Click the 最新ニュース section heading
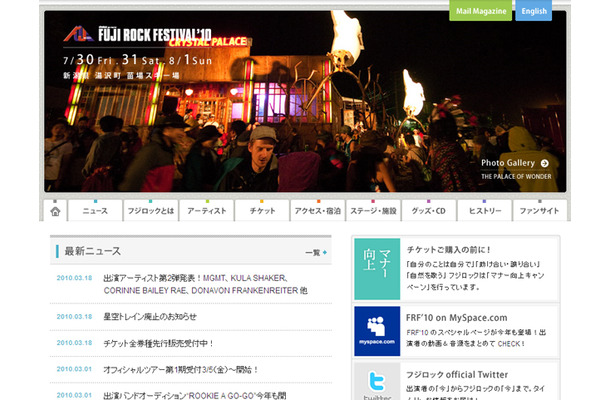 click(x=93, y=251)
